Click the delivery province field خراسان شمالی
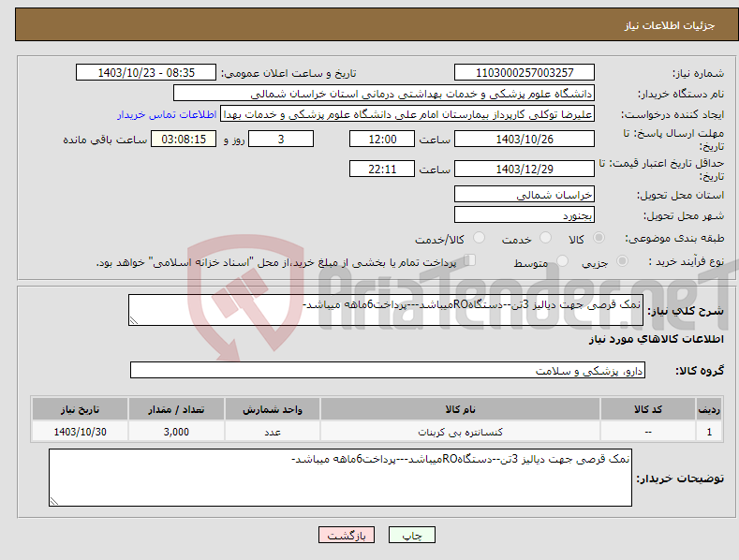Image resolution: width=739 pixels, height=560 pixels. click(525, 194)
